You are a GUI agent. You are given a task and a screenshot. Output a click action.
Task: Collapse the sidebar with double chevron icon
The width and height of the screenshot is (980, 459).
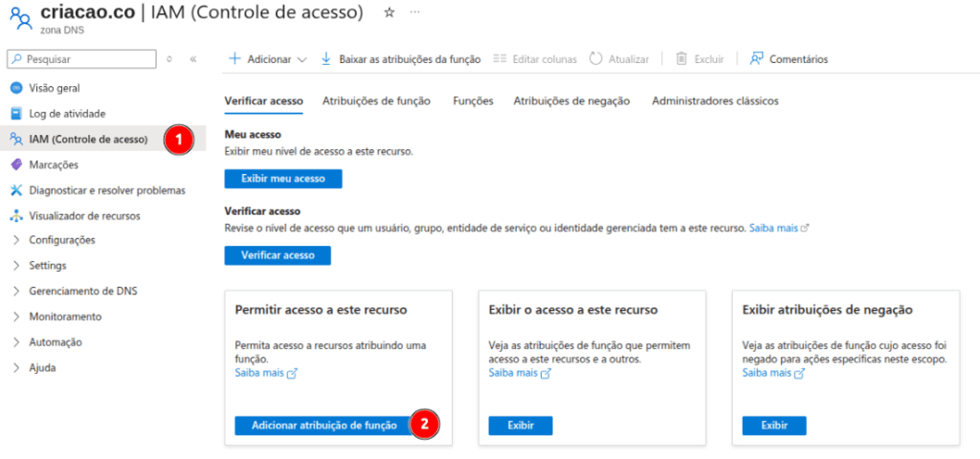[192, 59]
